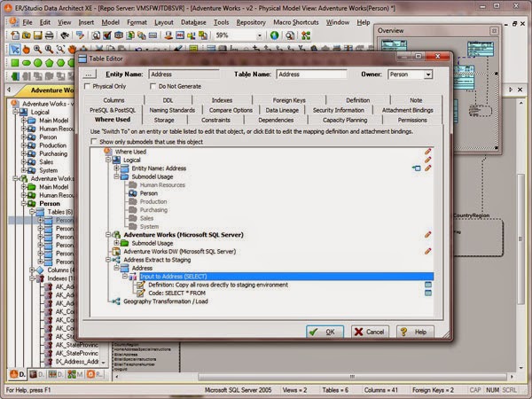Click pencil icon on Entity Name: Address row
This screenshot has height=399, width=532.
coord(428,168)
